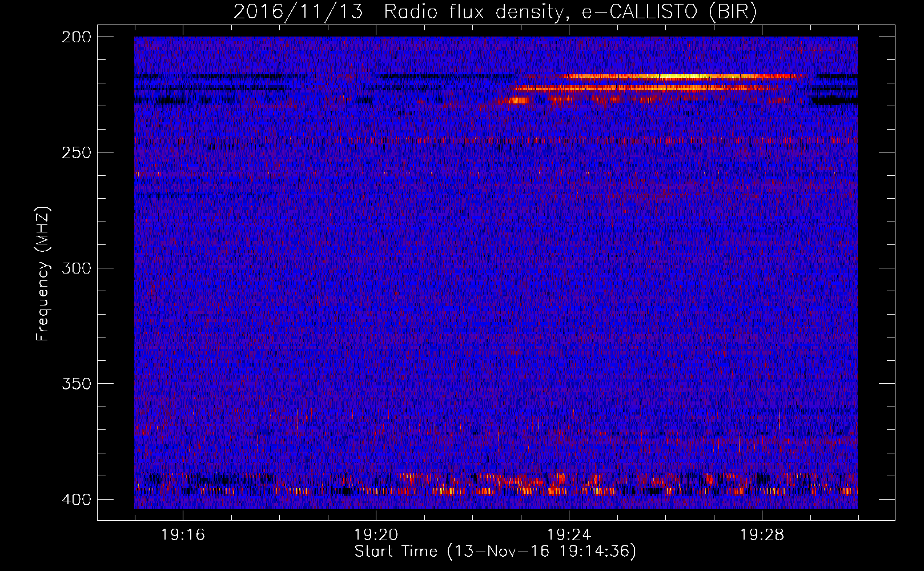Click the 250 frequency tick label
Screen dimensions: 924x571
click(76, 152)
